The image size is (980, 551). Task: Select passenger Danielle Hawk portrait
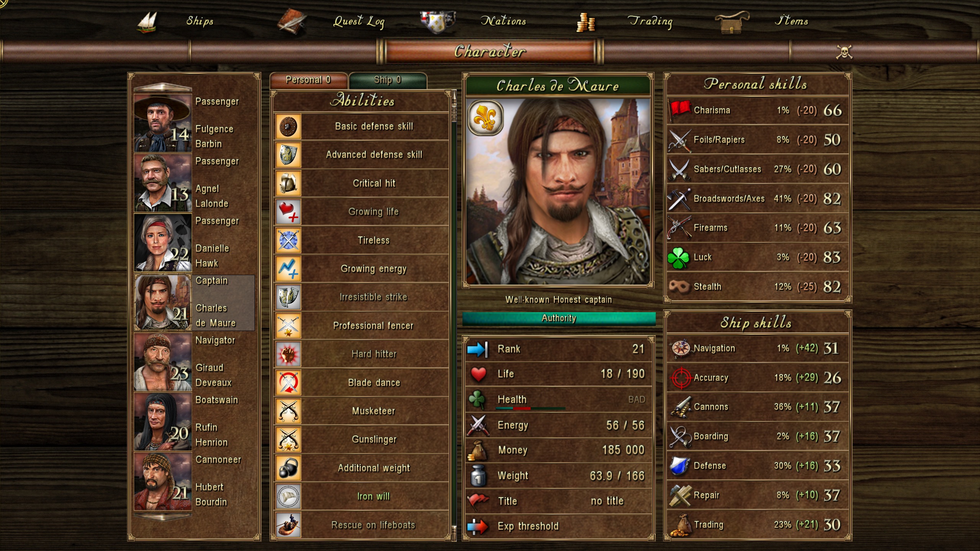point(163,243)
